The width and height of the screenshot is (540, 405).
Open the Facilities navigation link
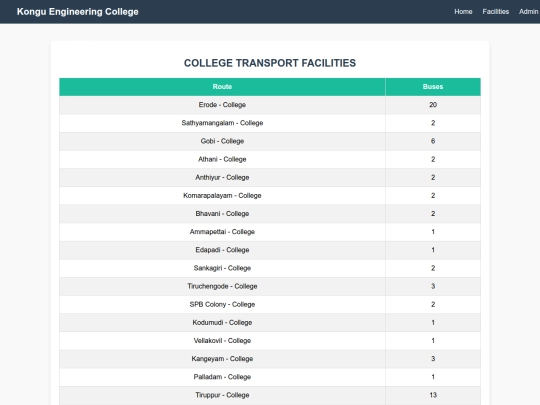coord(495,12)
